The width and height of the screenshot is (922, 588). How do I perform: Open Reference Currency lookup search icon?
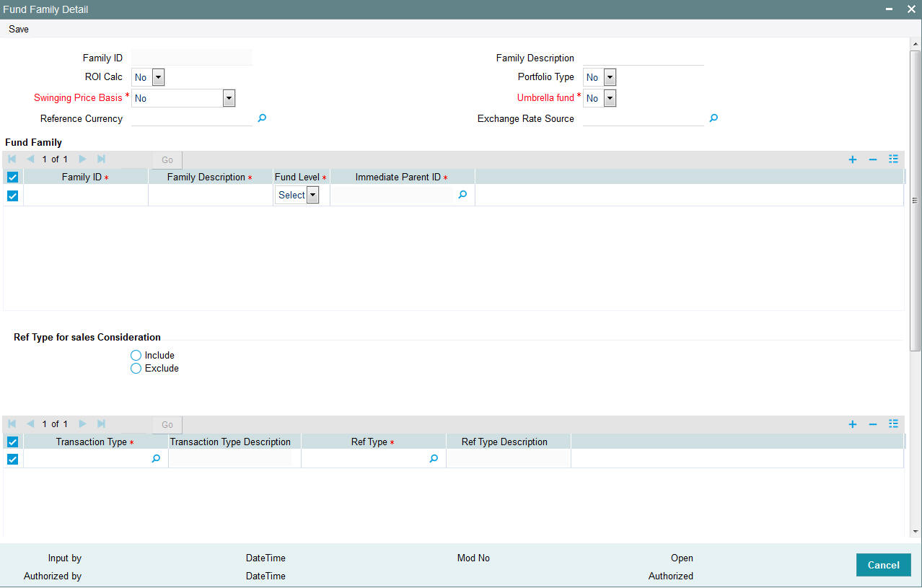[262, 118]
